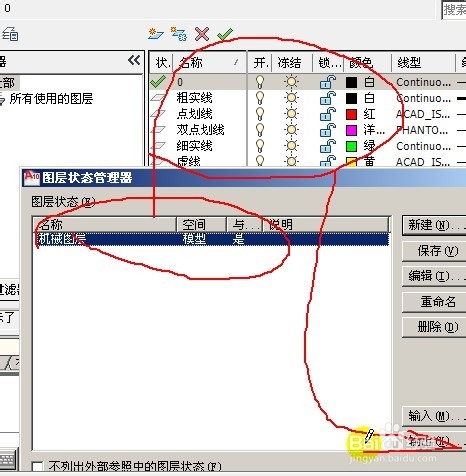Sort layers by 状 status column header

pos(161,62)
